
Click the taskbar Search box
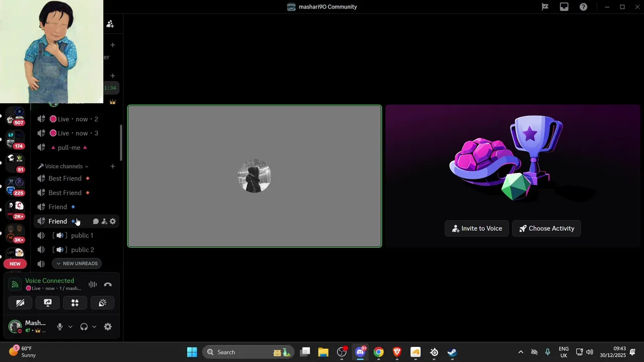249,352
